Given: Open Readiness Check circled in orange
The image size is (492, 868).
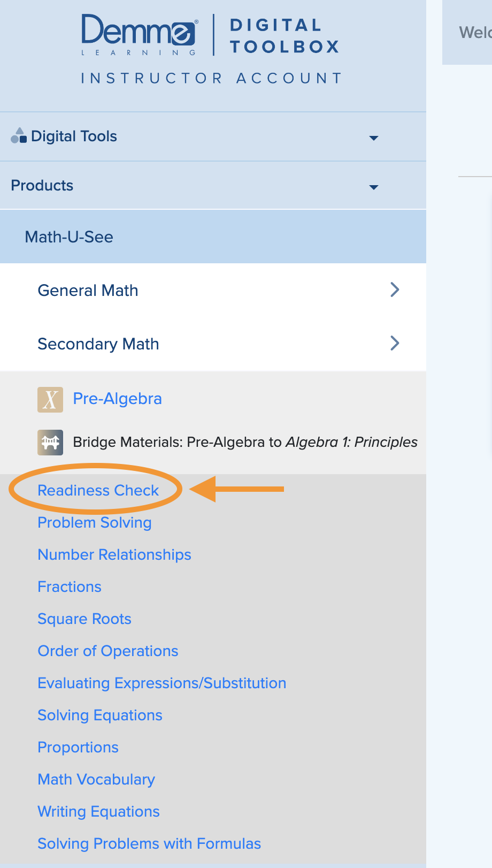Looking at the screenshot, I should pyautogui.click(x=98, y=490).
